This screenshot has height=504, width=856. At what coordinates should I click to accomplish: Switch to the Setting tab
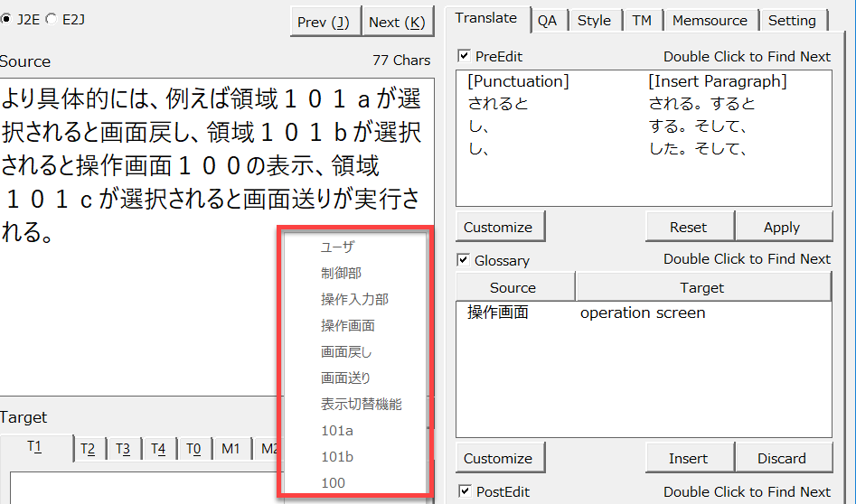(792, 20)
